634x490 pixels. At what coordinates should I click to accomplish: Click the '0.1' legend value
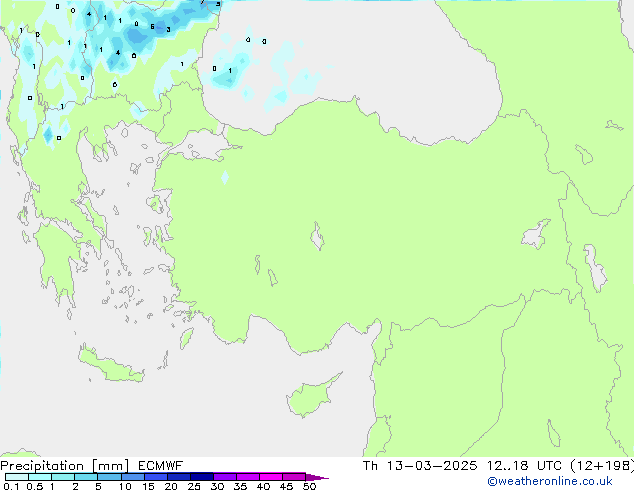tap(11, 486)
